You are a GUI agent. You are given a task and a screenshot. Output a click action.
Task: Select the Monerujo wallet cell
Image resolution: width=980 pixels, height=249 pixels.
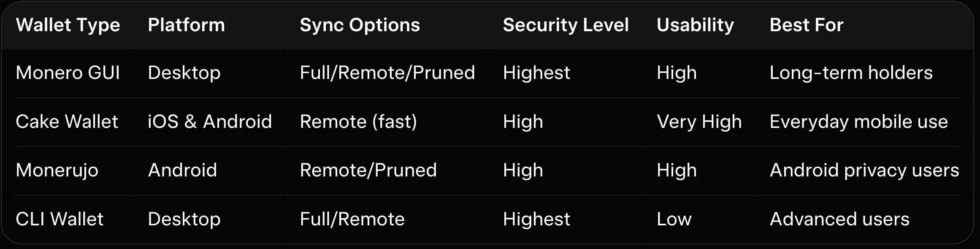pos(57,171)
